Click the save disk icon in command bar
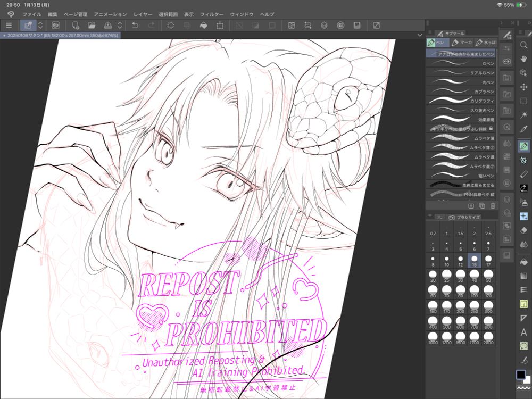 (357, 26)
